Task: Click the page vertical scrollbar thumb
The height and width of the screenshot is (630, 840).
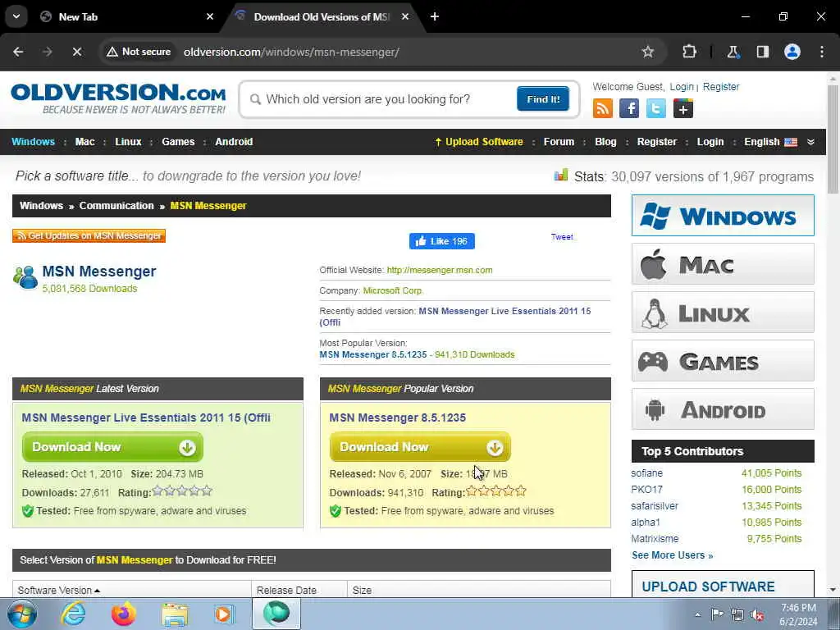Action: [x=833, y=139]
